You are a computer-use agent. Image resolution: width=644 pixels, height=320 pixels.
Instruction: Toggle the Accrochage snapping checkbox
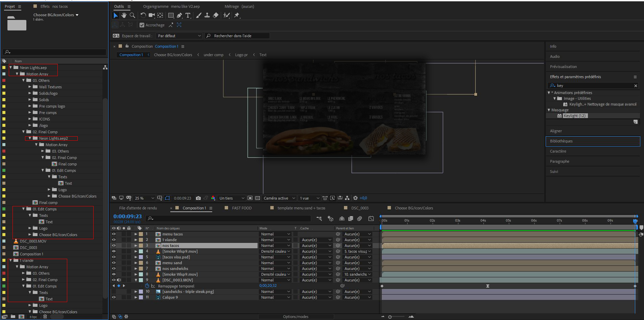[142, 25]
